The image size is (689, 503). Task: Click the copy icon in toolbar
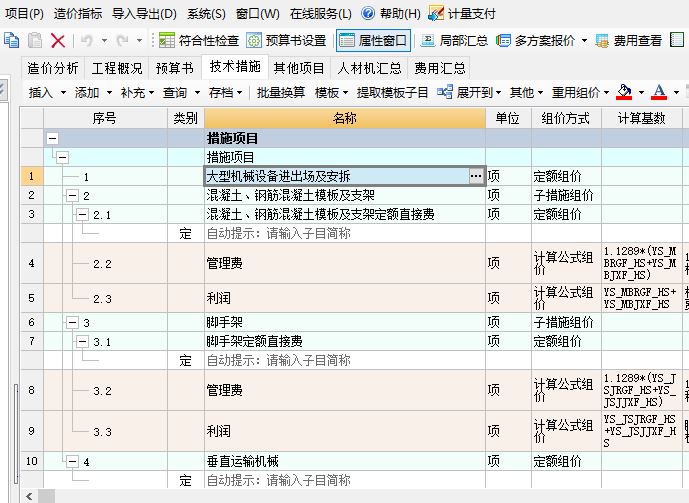click(11, 40)
